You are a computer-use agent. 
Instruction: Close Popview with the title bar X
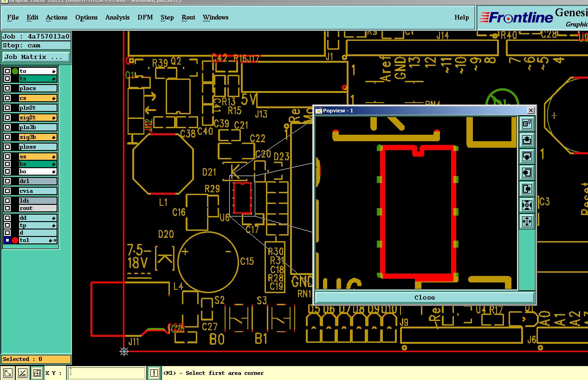pyautogui.click(x=531, y=111)
